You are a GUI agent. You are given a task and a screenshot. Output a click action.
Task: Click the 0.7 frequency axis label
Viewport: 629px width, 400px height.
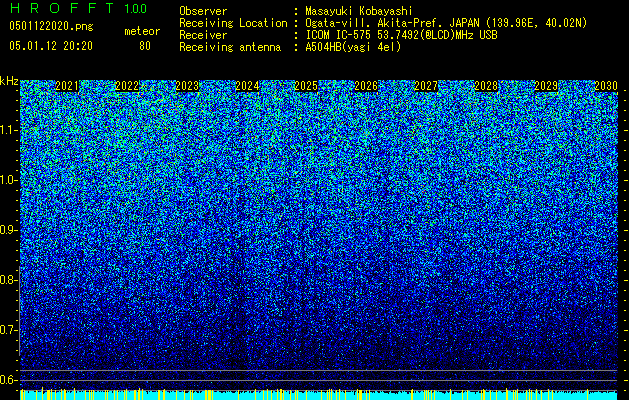9,330
